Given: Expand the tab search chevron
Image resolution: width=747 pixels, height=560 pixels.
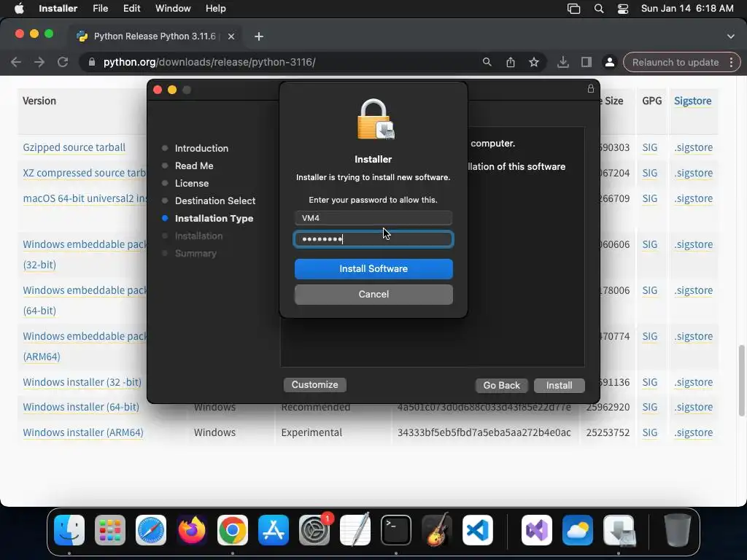Looking at the screenshot, I should click(x=731, y=36).
